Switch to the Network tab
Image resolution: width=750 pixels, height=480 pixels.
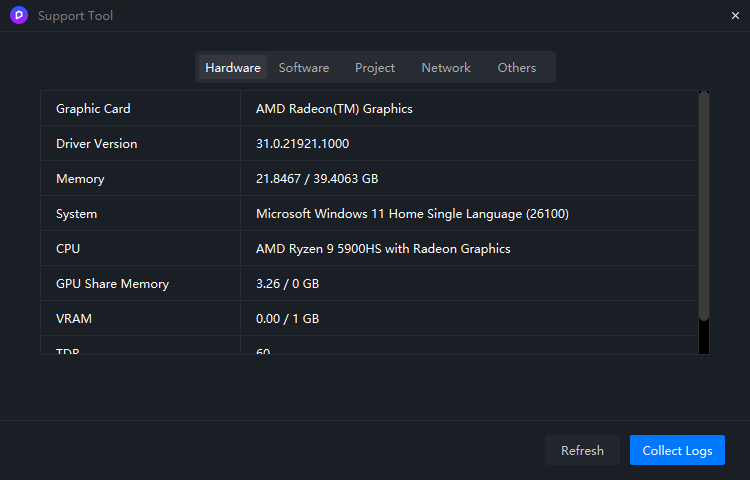coord(446,67)
